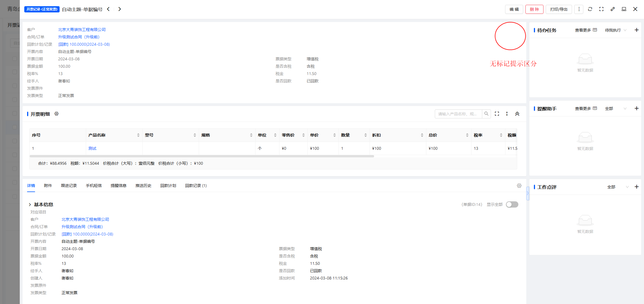
Task: Sort by 税率 column
Action: click(501, 135)
